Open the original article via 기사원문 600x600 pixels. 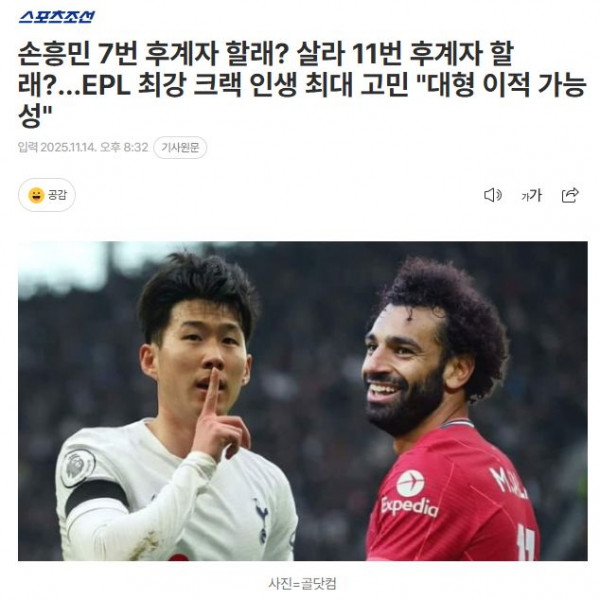(x=180, y=147)
